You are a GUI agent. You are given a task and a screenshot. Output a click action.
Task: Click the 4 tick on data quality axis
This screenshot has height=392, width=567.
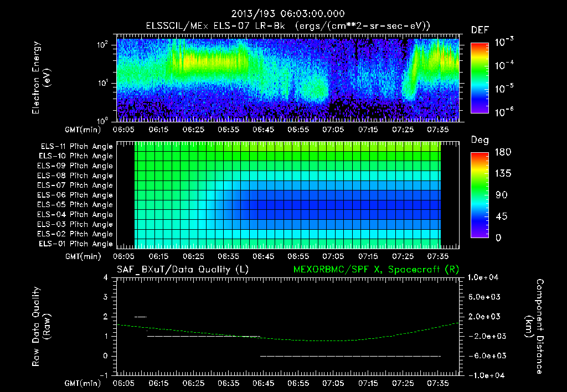tap(106, 277)
